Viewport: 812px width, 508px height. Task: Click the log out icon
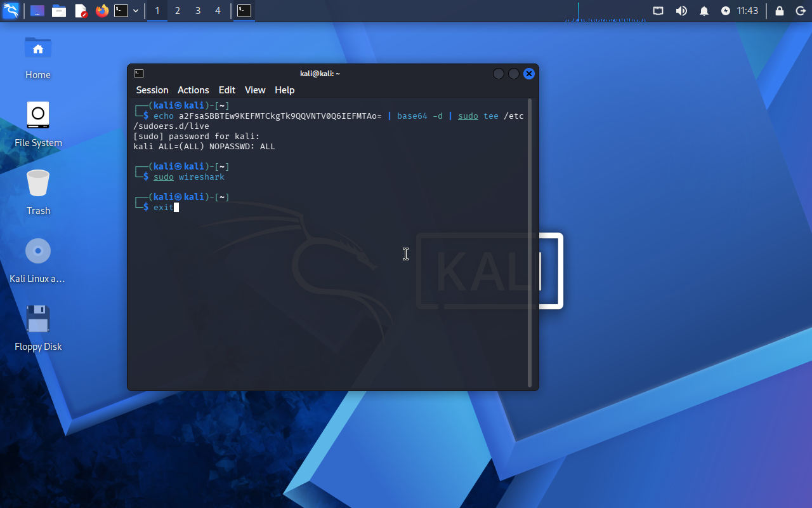pyautogui.click(x=800, y=11)
